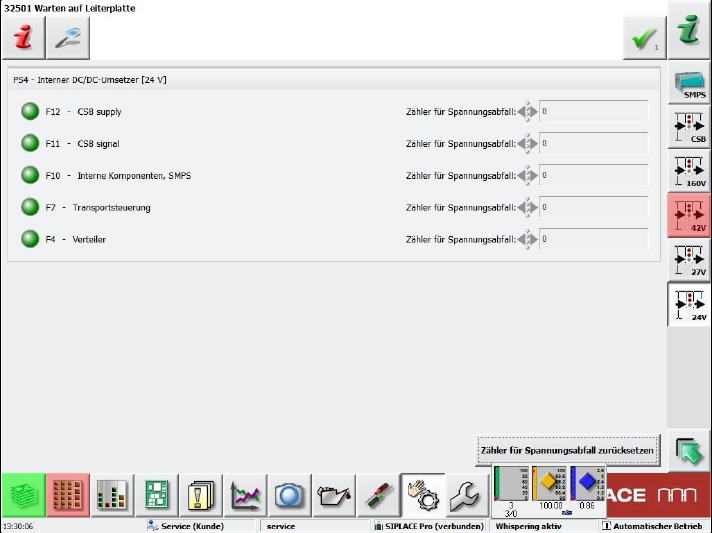
Task: Click the F11 CSB signal counter field
Action: [593, 143]
